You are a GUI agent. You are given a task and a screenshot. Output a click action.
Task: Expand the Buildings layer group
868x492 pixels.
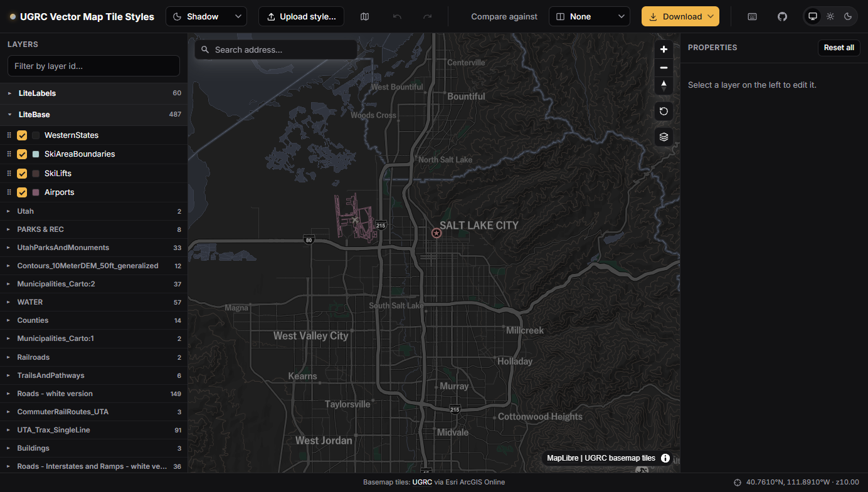tap(94, 448)
